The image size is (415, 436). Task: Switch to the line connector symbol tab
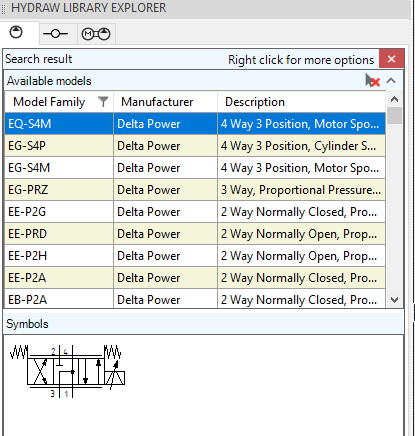pyautogui.click(x=55, y=34)
